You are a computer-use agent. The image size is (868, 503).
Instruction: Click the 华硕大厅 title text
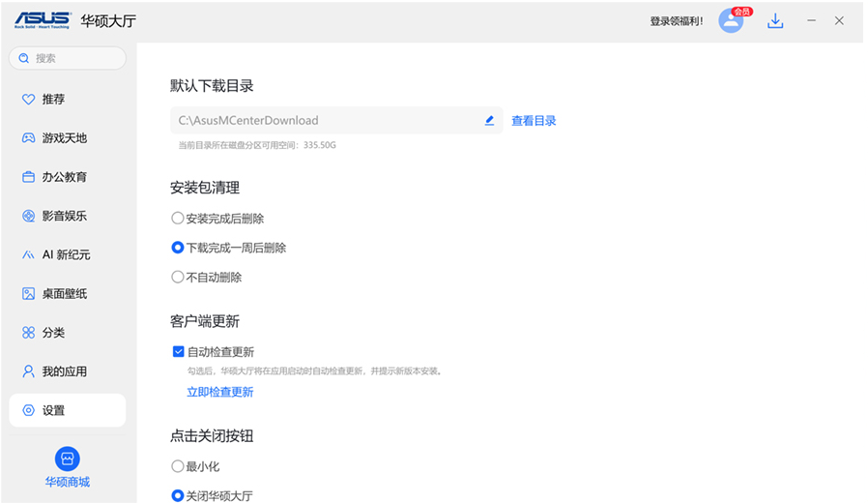(x=108, y=21)
